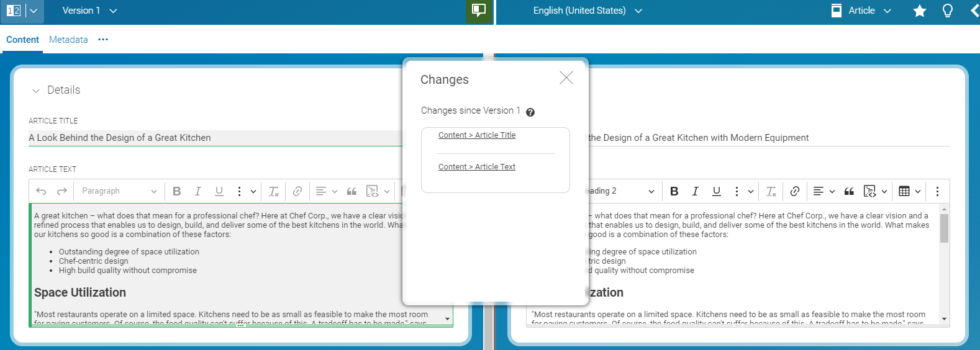Click the block quote icon in right toolbar
The image size is (980, 350).
849,191
